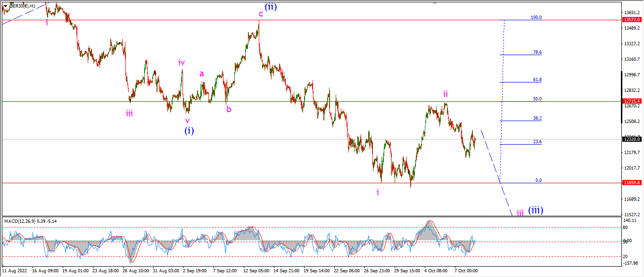Click the Fibonacci 23.6 level label
This screenshot has width=644, height=277.
pyautogui.click(x=537, y=142)
